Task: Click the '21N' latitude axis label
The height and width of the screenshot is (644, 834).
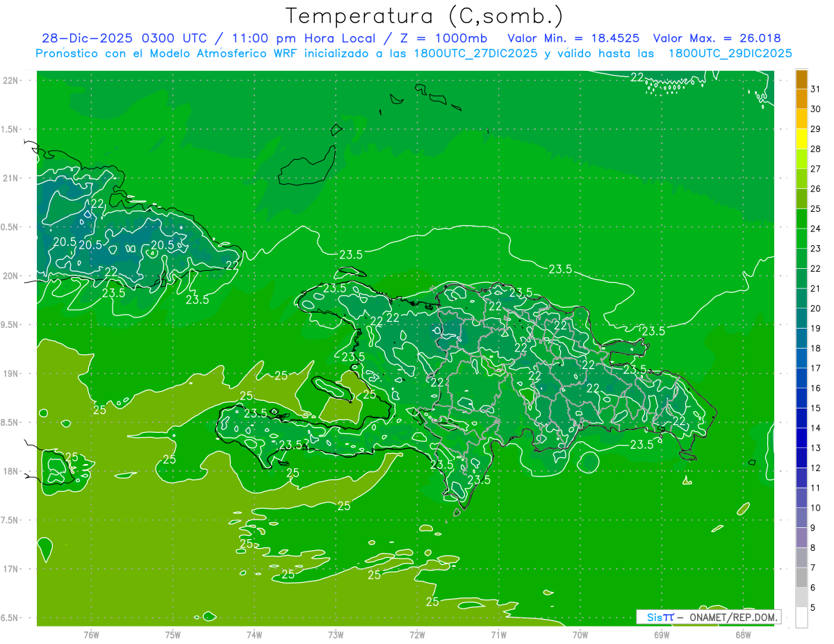Action: click(x=11, y=179)
